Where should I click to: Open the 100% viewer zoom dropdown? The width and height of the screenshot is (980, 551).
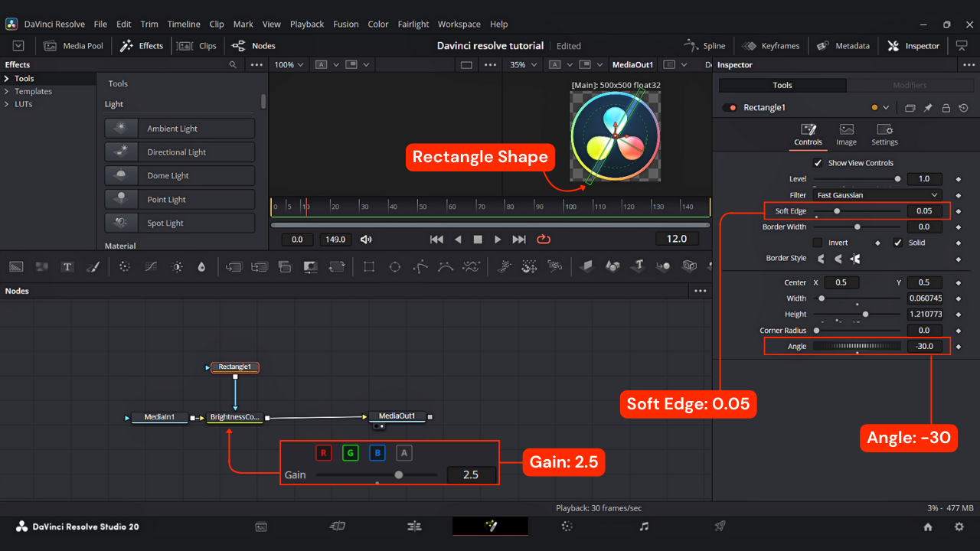pos(289,65)
